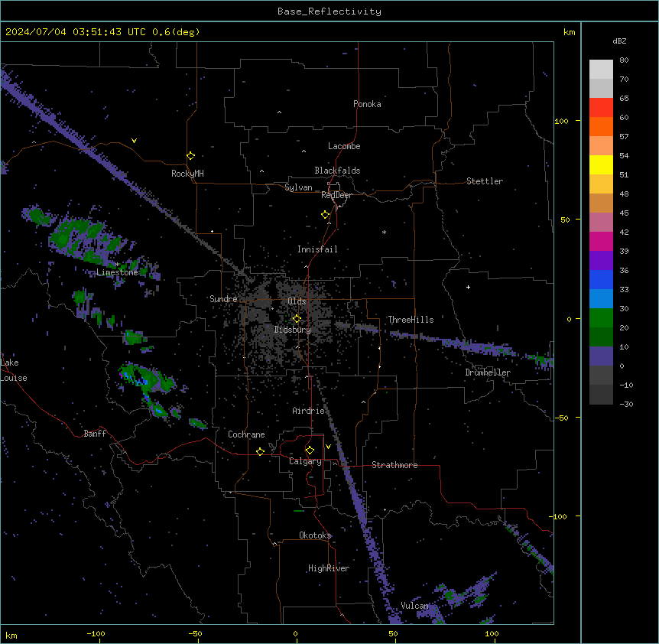Select the green 30 dBZ legend color

pos(601,318)
